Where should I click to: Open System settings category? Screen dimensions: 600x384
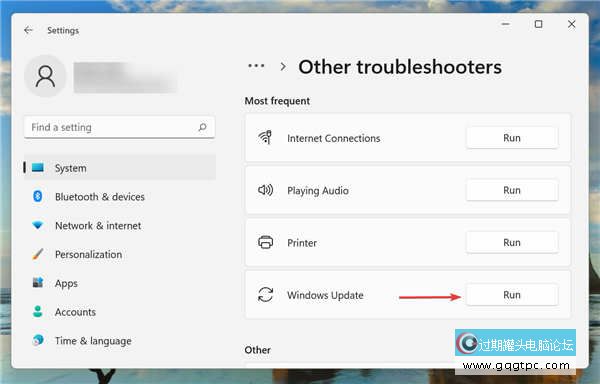tap(120, 168)
